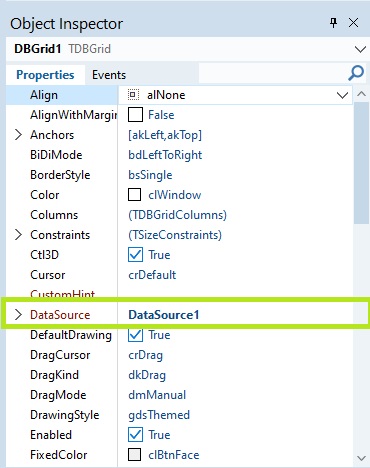Select the Color property name
The image size is (370, 468).
(x=45, y=195)
